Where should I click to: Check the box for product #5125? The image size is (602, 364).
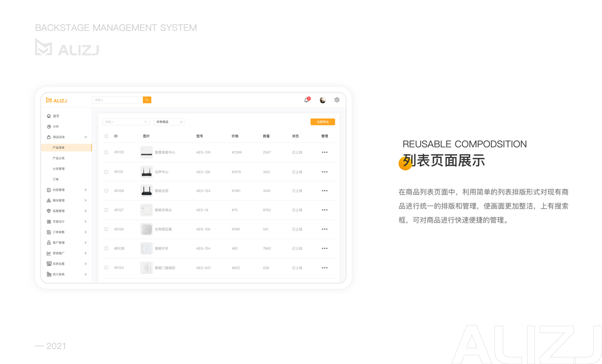pos(106,248)
